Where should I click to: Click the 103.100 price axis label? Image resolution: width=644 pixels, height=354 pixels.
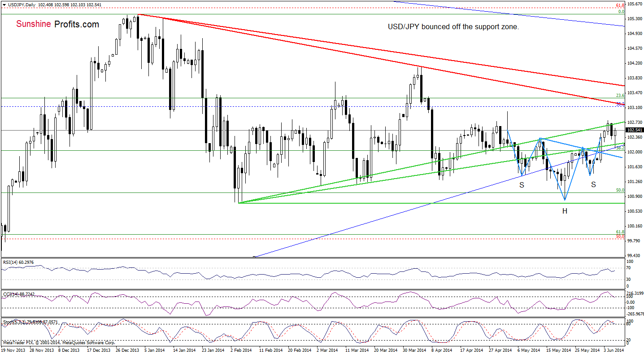[x=635, y=108]
